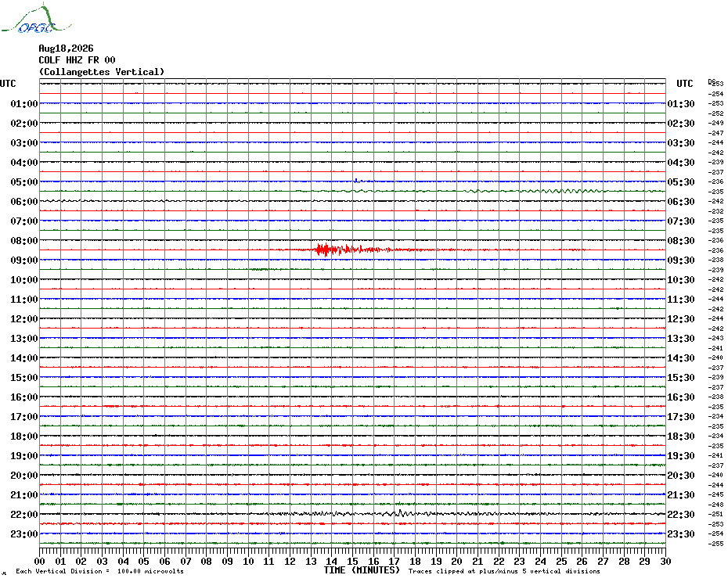Click the 14:00 hour label
This screenshot has width=728, height=582.
[x=24, y=357]
